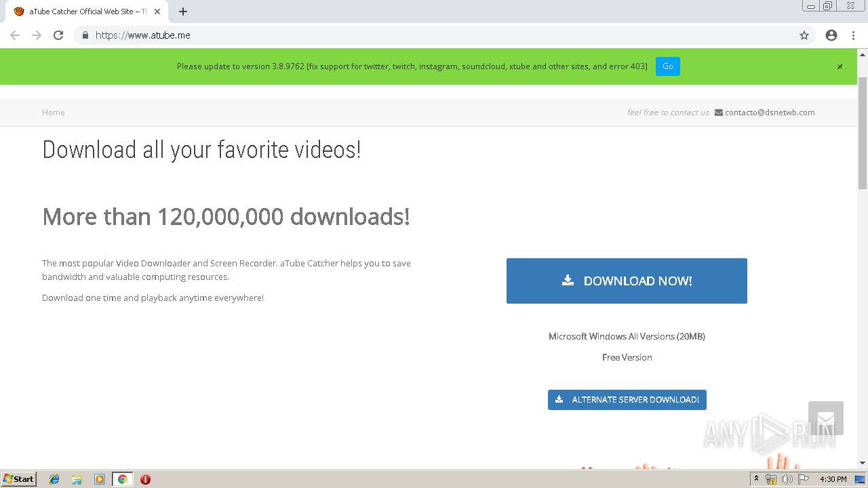Viewport: 868px width, 488px height.
Task: Click the volume speaker tray icon
Action: coord(787,479)
